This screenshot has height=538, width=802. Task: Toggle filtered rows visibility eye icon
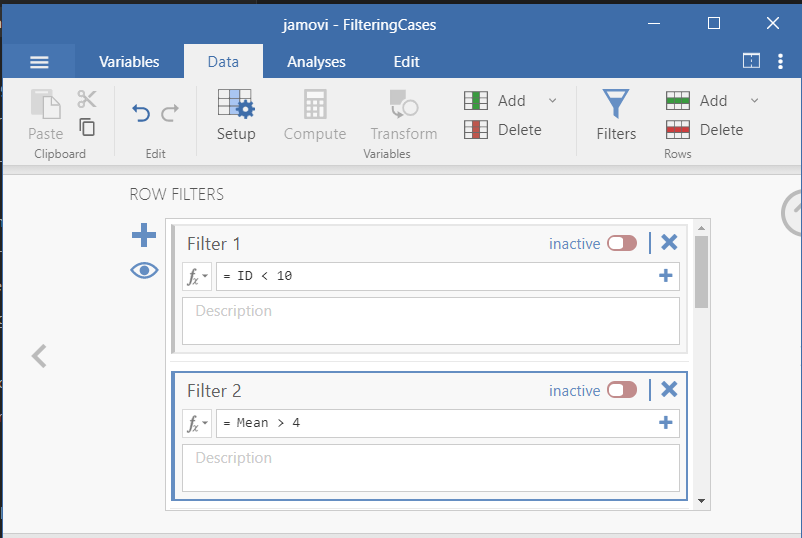pyautogui.click(x=144, y=270)
